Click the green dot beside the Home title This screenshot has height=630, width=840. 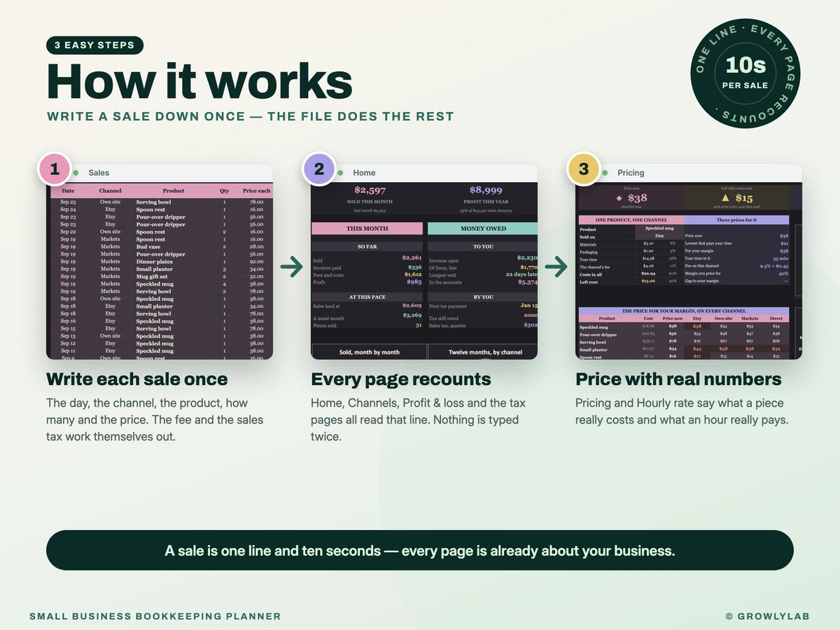340,173
